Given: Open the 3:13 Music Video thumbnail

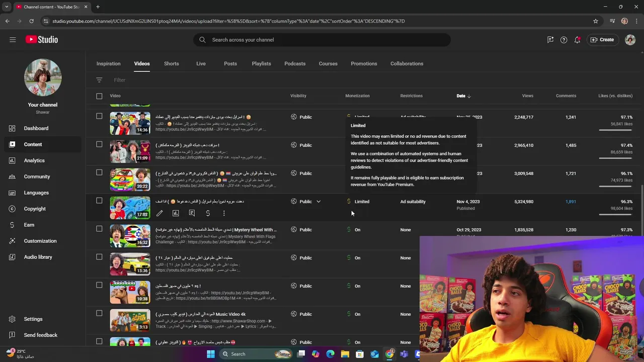Looking at the screenshot, I should click(130, 320).
